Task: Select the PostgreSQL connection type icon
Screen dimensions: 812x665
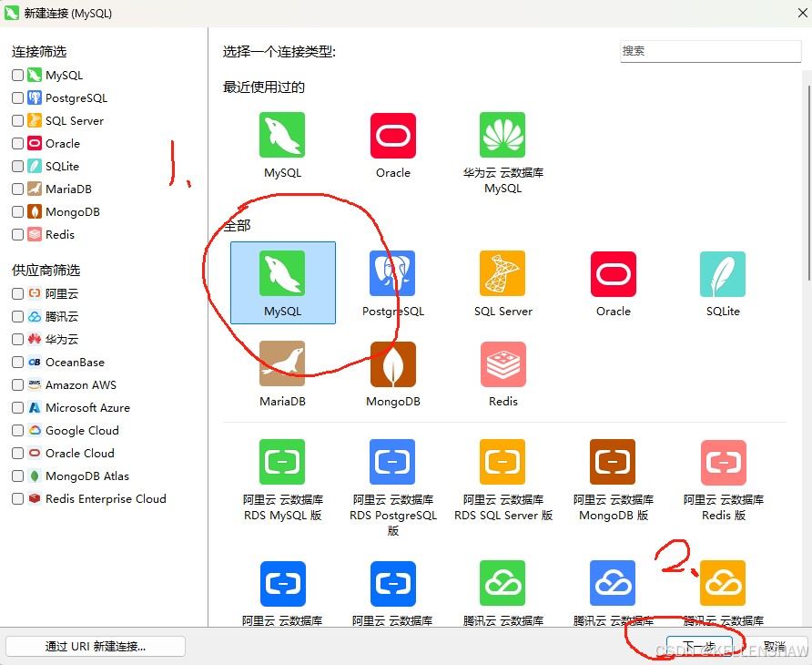Action: click(x=392, y=273)
